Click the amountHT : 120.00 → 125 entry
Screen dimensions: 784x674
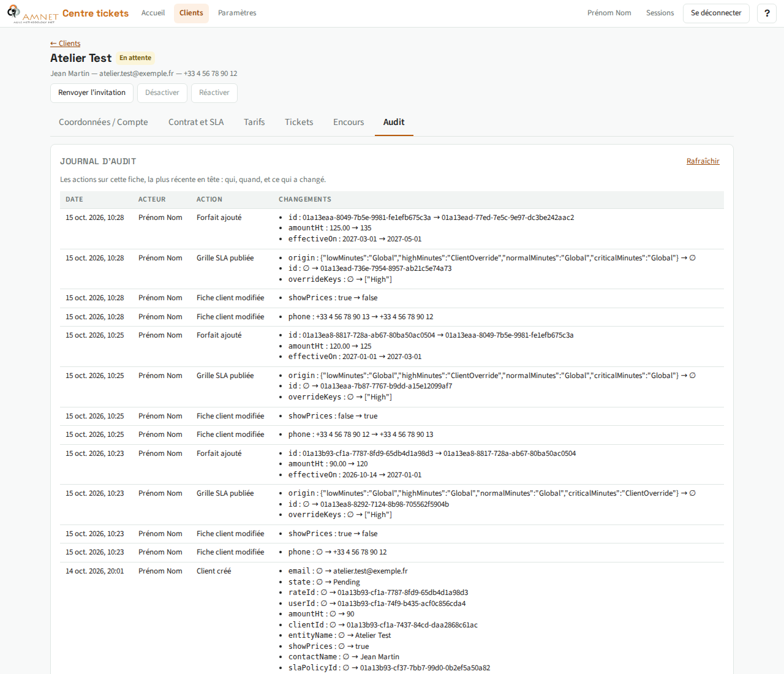pyautogui.click(x=330, y=346)
